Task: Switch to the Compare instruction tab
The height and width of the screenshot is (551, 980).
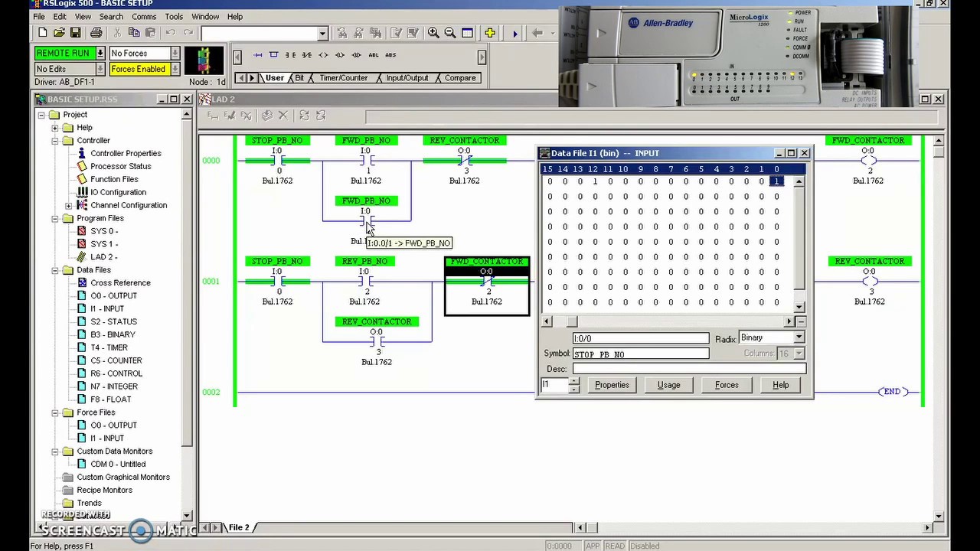Action: pos(460,78)
